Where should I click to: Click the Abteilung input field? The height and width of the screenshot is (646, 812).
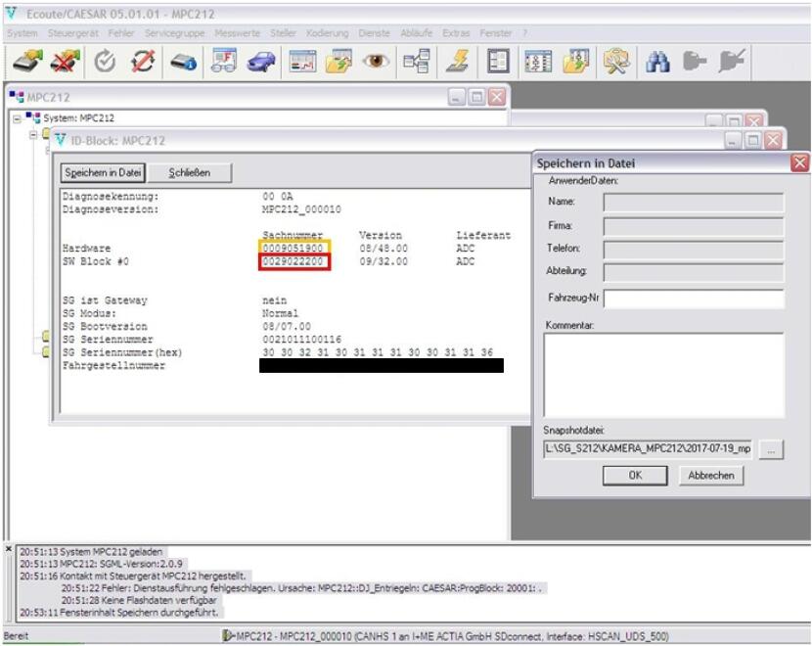pos(694,272)
